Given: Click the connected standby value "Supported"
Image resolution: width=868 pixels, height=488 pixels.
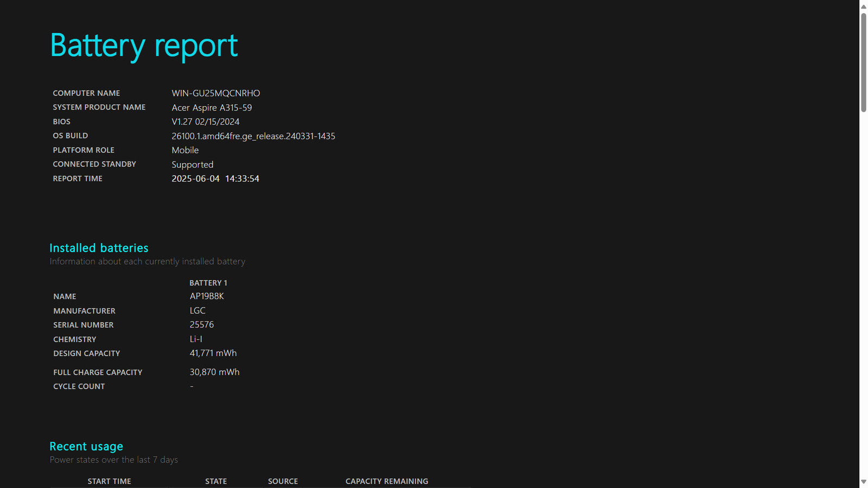Looking at the screenshot, I should point(193,164).
